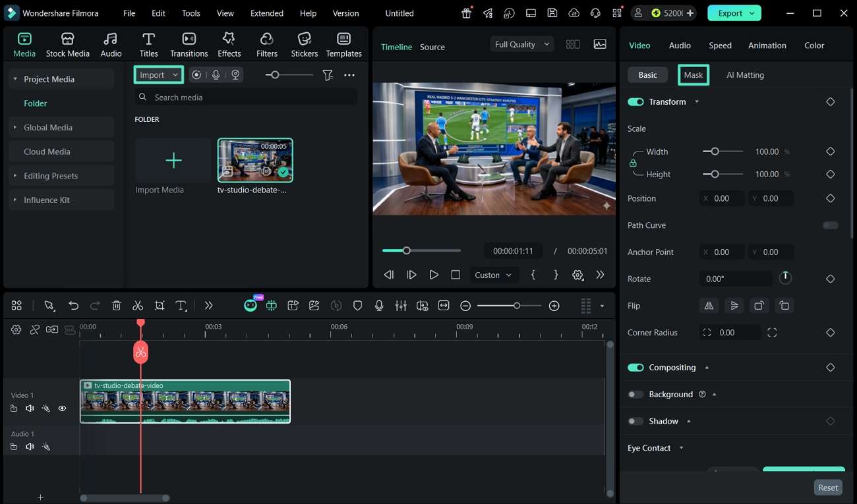Expand more timeline tools chevrons
This screenshot has height=504, width=857.
tap(209, 306)
